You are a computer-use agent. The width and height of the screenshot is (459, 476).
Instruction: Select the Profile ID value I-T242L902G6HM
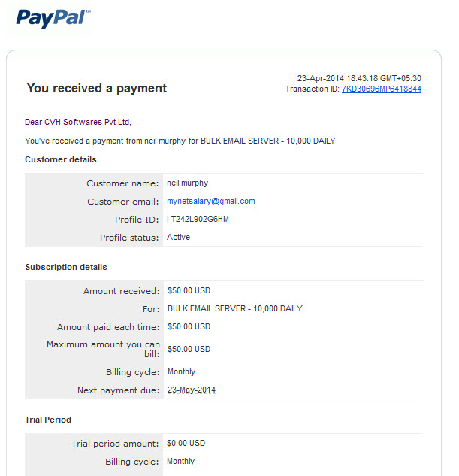click(198, 219)
